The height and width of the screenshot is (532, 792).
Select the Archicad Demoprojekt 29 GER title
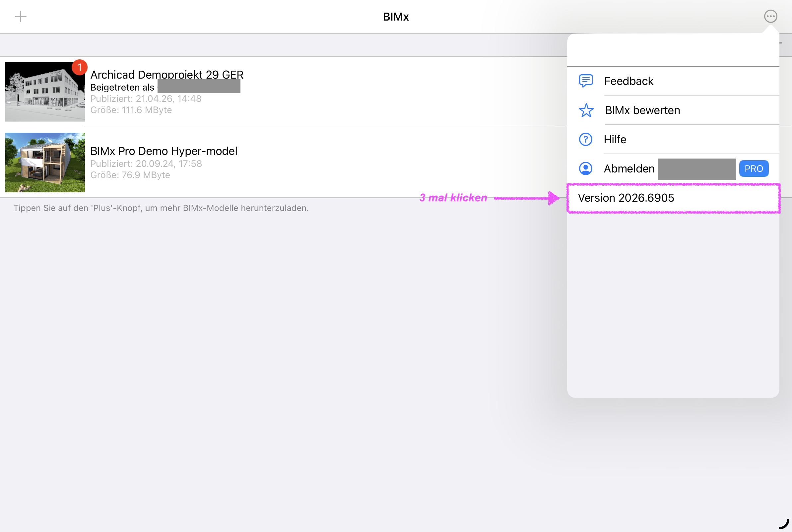coord(167,74)
